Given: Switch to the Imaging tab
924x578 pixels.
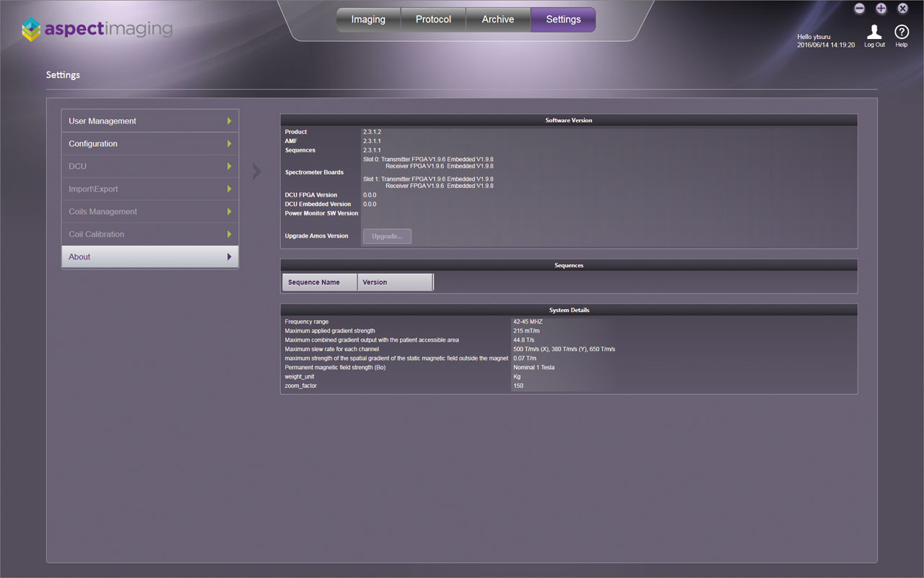Looking at the screenshot, I should [x=368, y=20].
